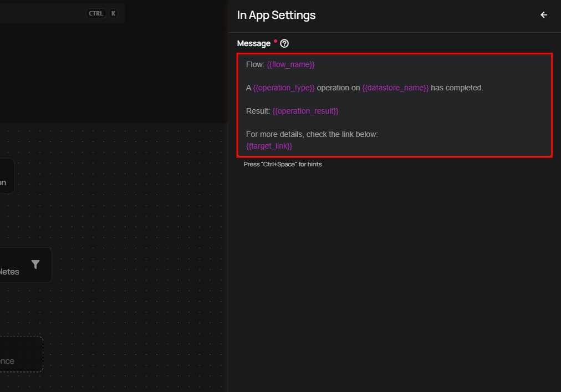Click the red-outlined message preview box
The width and height of the screenshot is (561, 392).
point(394,105)
